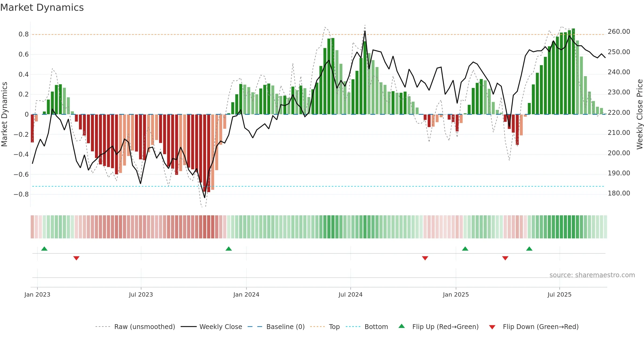
Task: Click the 220.00 price axis label
Action: pos(619,113)
